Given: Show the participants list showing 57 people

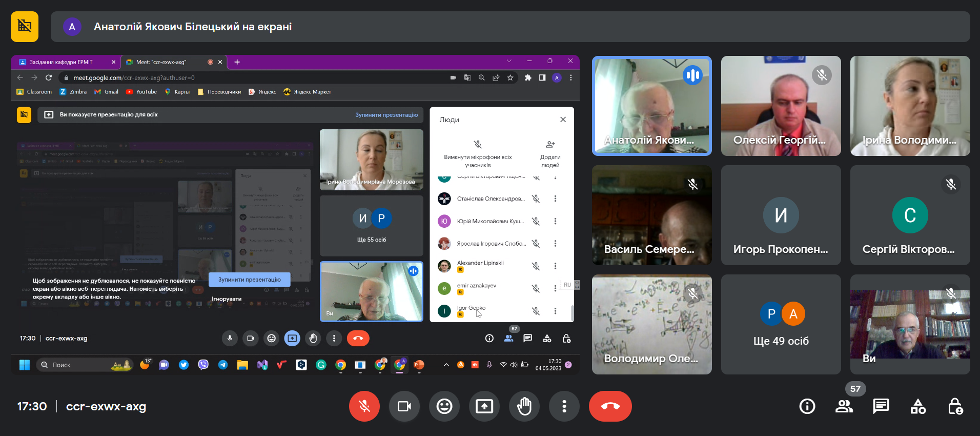Looking at the screenshot, I should [844, 406].
